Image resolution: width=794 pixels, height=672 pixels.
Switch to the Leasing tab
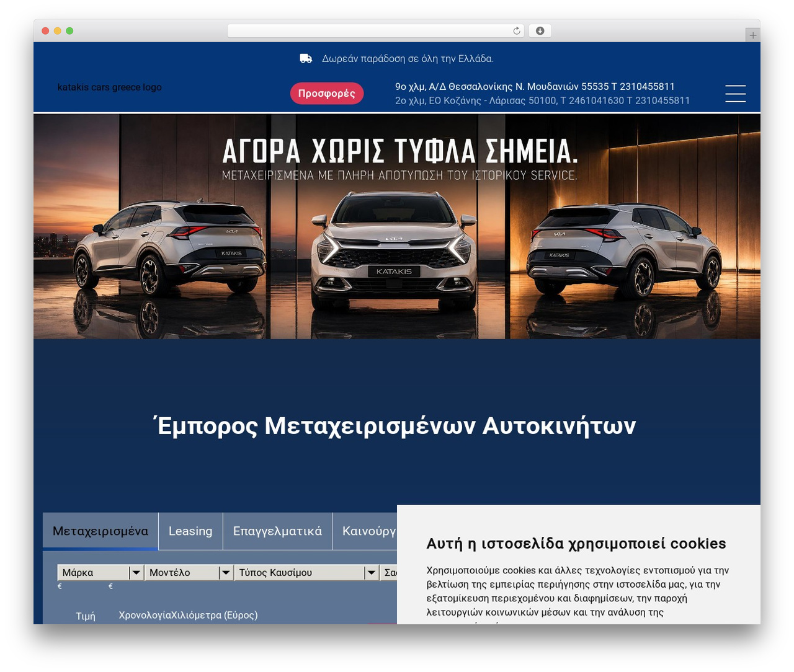point(190,531)
